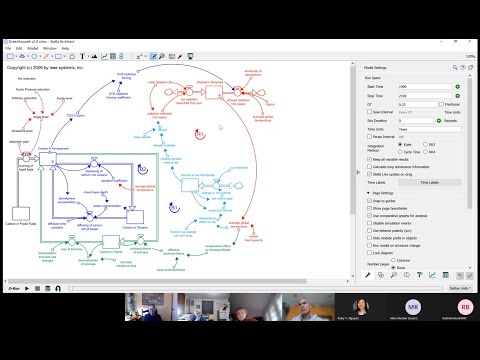The width and height of the screenshot is (480, 360).
Task: Click the Start Time input field
Action: [425, 87]
